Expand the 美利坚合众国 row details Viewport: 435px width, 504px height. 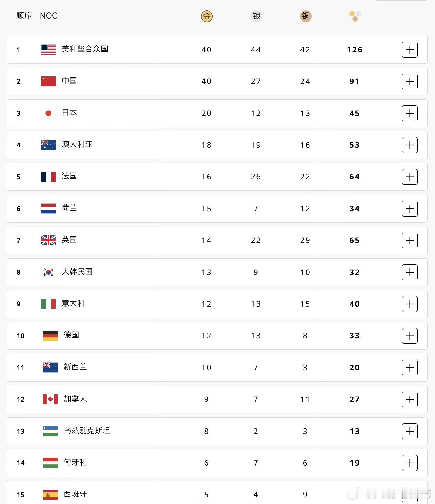pyautogui.click(x=410, y=50)
